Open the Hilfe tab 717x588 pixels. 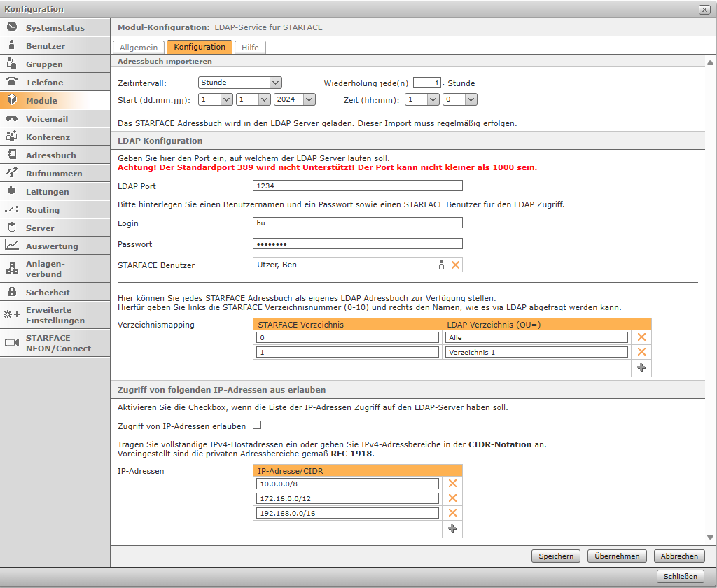point(250,48)
